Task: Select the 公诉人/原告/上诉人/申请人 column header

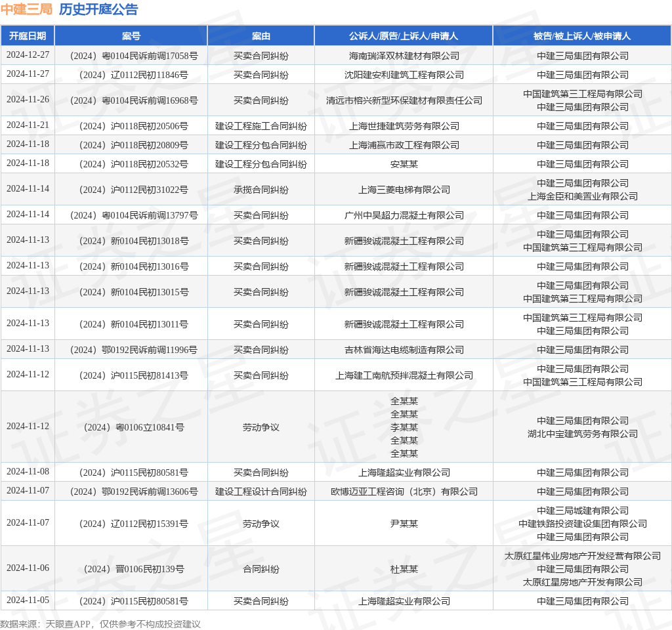Action: click(x=404, y=36)
